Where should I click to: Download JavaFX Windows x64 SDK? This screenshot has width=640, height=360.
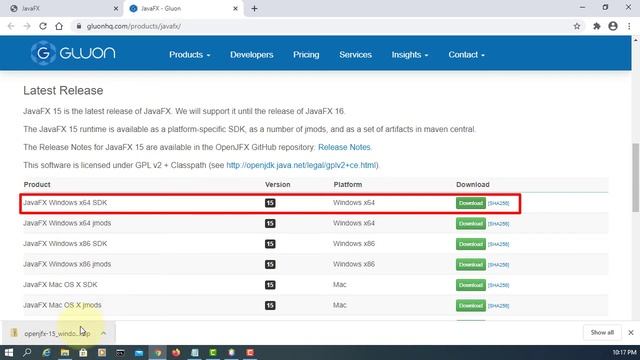tap(471, 203)
